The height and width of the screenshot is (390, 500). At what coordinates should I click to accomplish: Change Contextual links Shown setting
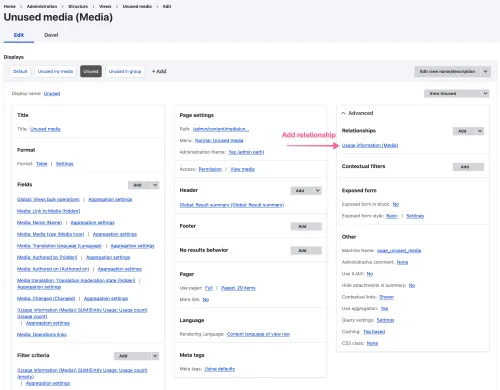click(x=386, y=297)
